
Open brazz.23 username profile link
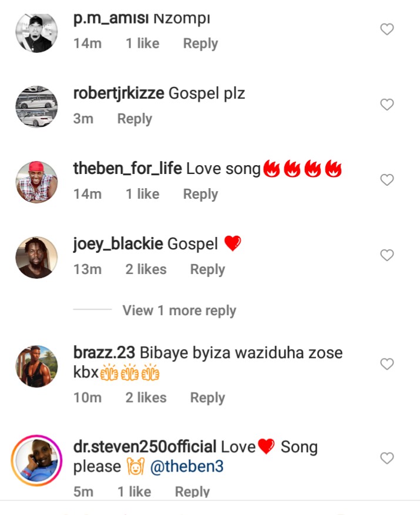click(105, 353)
